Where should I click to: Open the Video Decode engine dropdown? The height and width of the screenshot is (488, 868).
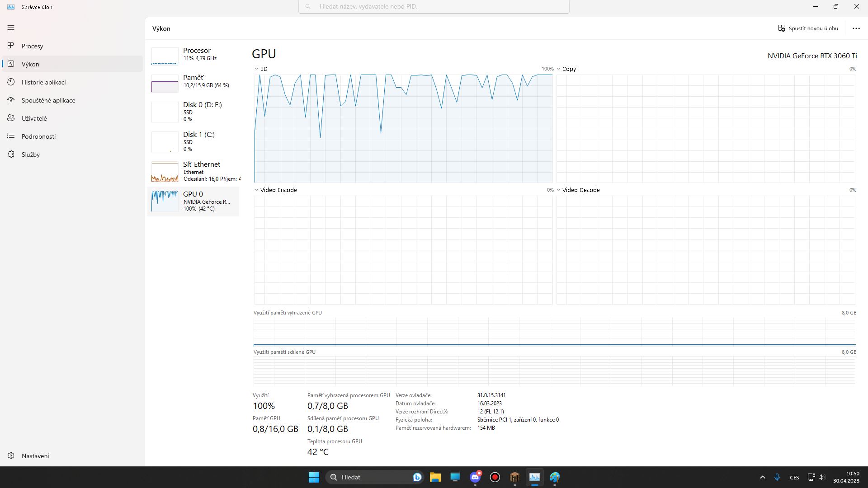pyautogui.click(x=559, y=190)
